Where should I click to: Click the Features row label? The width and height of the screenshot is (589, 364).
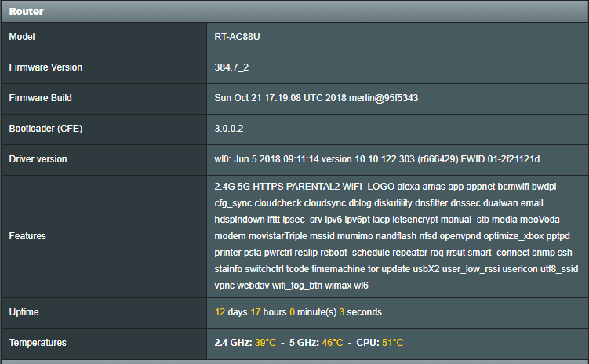tap(27, 236)
